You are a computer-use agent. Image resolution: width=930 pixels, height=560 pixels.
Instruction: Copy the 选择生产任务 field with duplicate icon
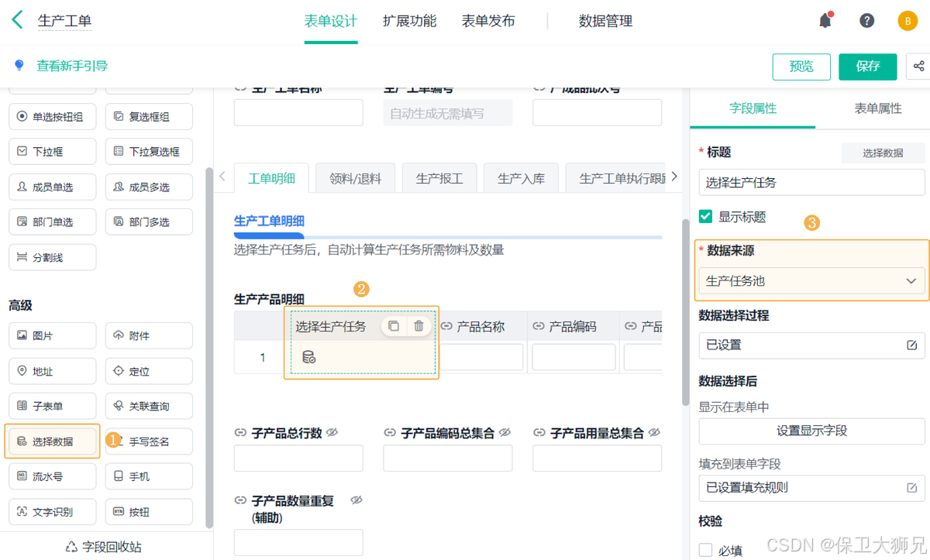[x=394, y=326]
